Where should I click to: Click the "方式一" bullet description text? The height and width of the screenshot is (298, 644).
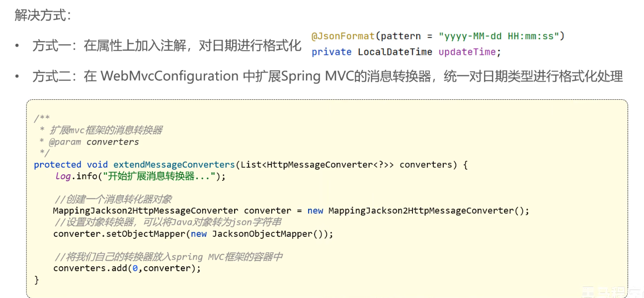point(167,46)
